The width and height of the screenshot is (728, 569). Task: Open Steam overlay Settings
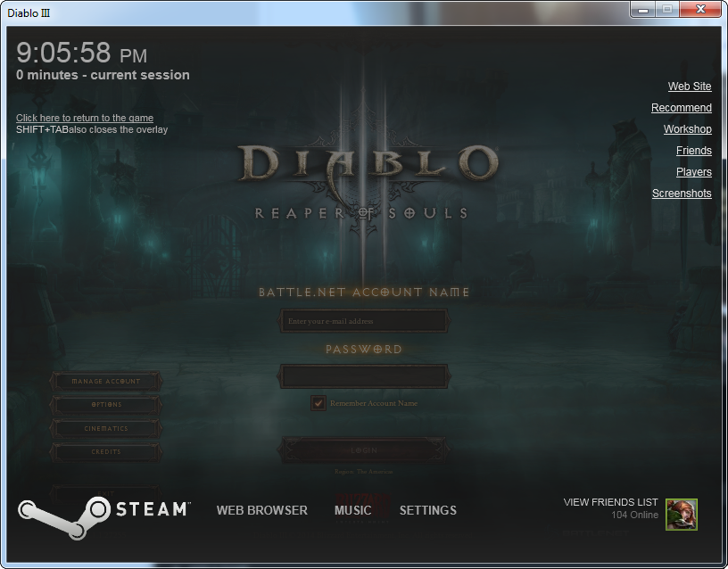point(428,510)
